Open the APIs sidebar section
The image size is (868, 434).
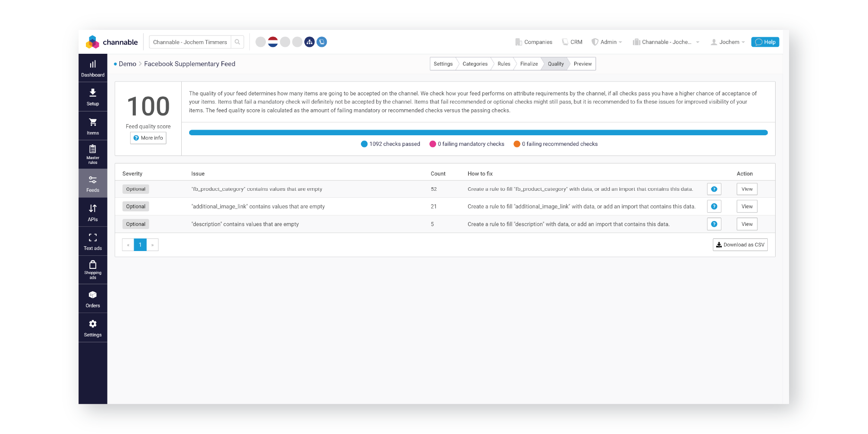click(92, 212)
